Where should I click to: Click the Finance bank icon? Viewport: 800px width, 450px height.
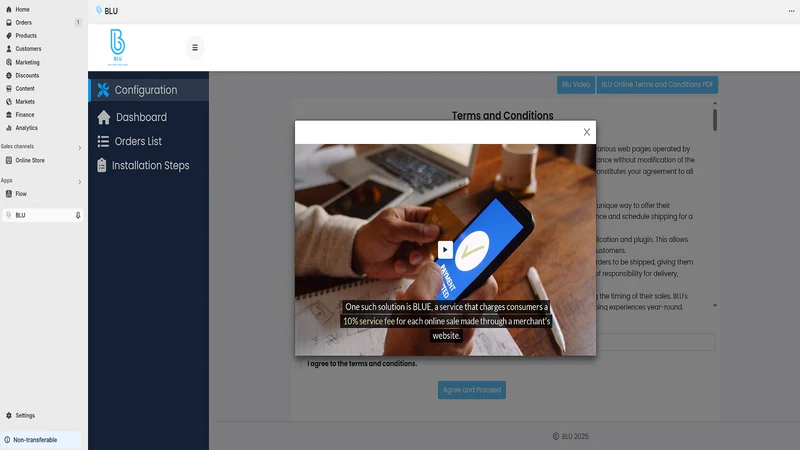9,115
